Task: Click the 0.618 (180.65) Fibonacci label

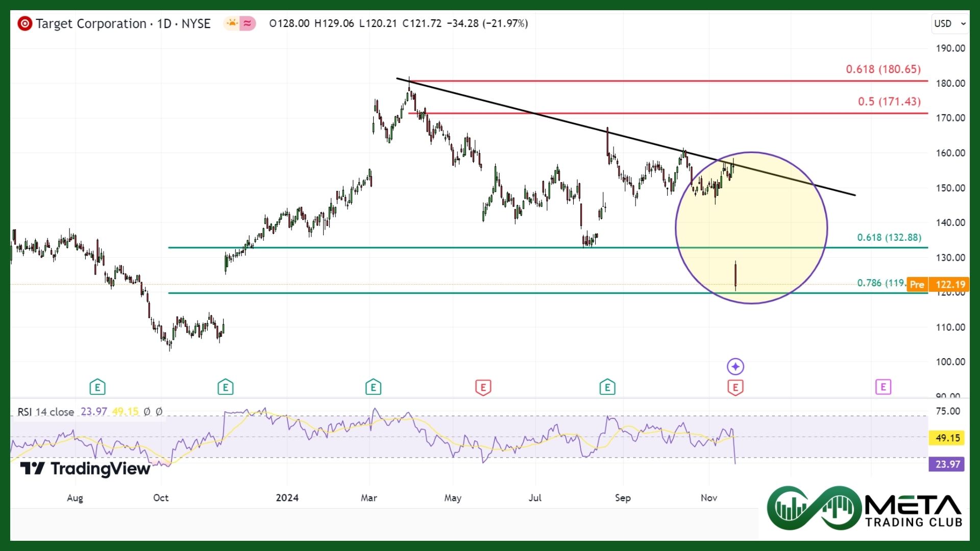Action: coord(883,69)
